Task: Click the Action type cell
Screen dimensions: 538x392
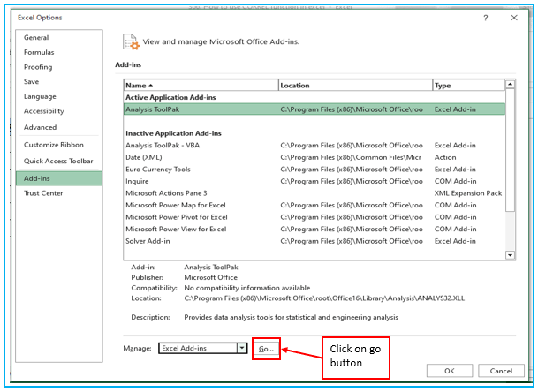Action: pos(445,157)
